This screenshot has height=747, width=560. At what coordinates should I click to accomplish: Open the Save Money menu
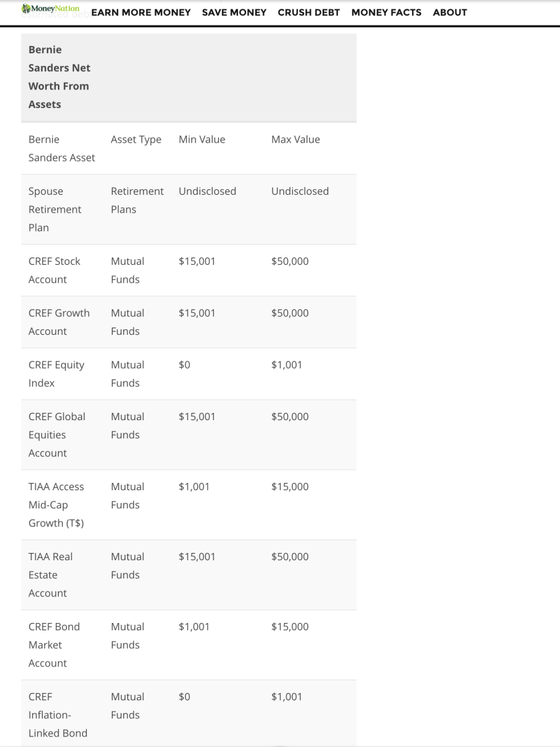[234, 13]
